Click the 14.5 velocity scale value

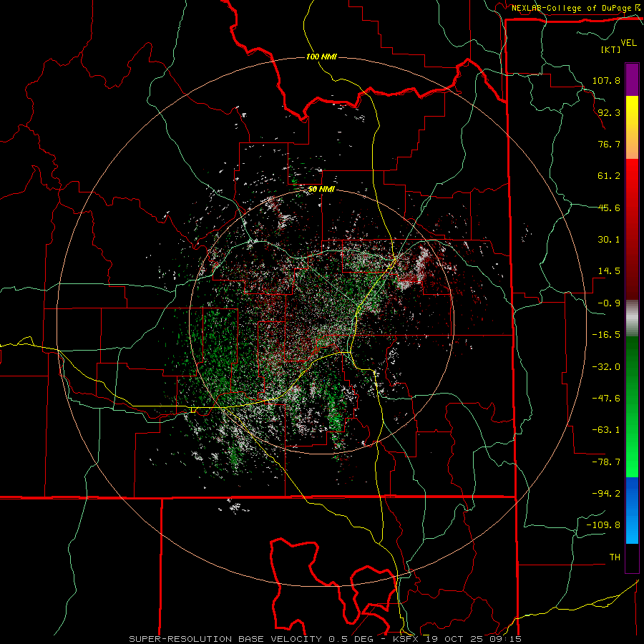(x=609, y=271)
